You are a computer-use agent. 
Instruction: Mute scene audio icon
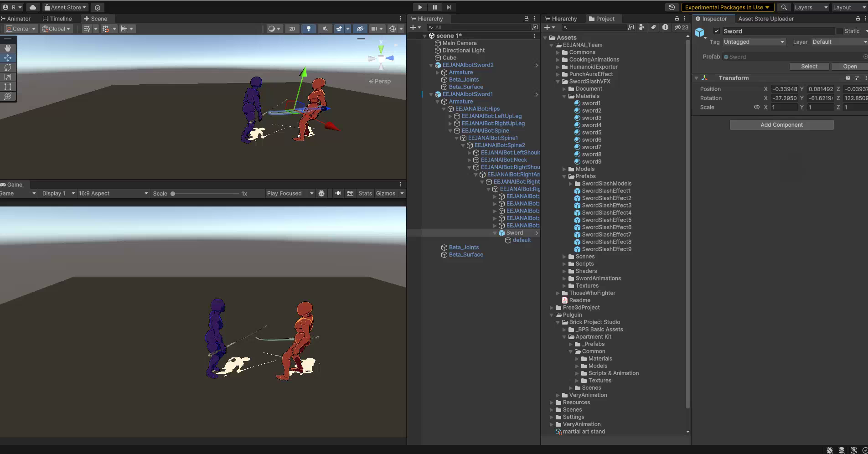click(x=325, y=29)
